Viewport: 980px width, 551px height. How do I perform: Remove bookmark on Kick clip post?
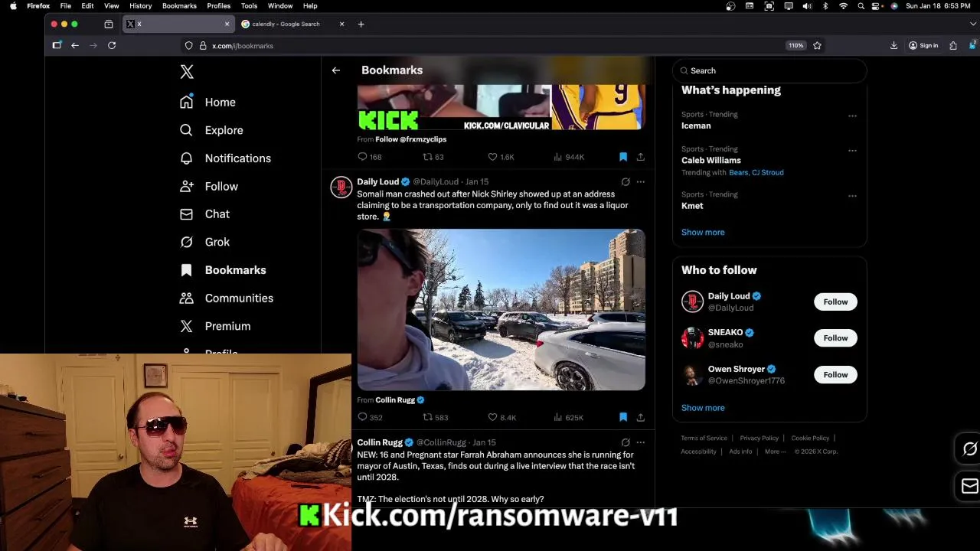623,157
